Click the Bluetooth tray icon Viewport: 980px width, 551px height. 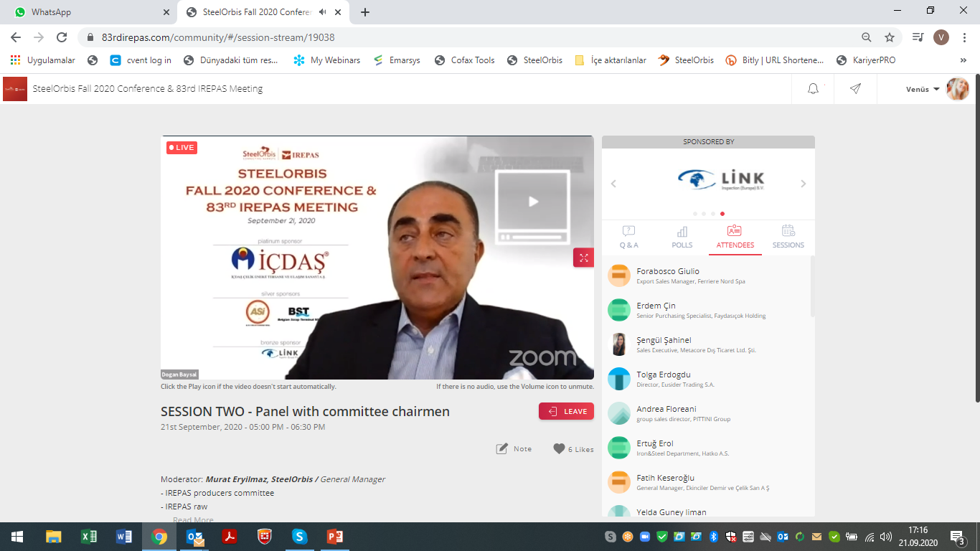(x=714, y=537)
